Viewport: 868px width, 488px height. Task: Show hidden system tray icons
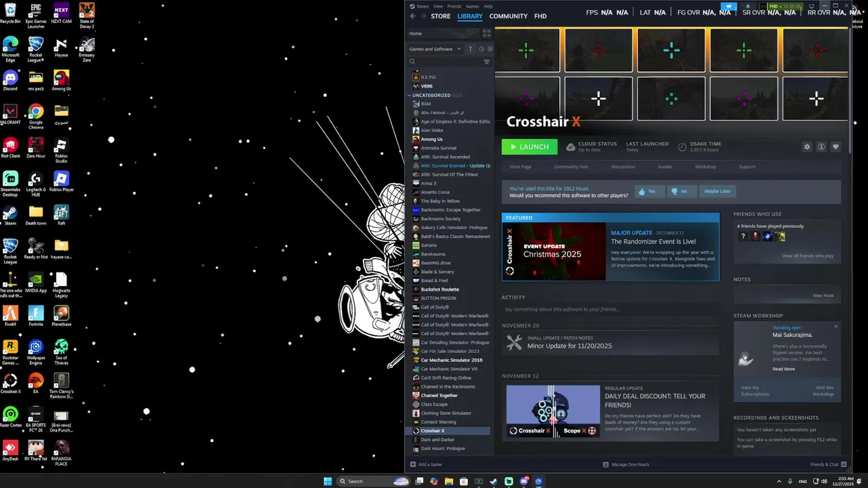[x=778, y=481]
